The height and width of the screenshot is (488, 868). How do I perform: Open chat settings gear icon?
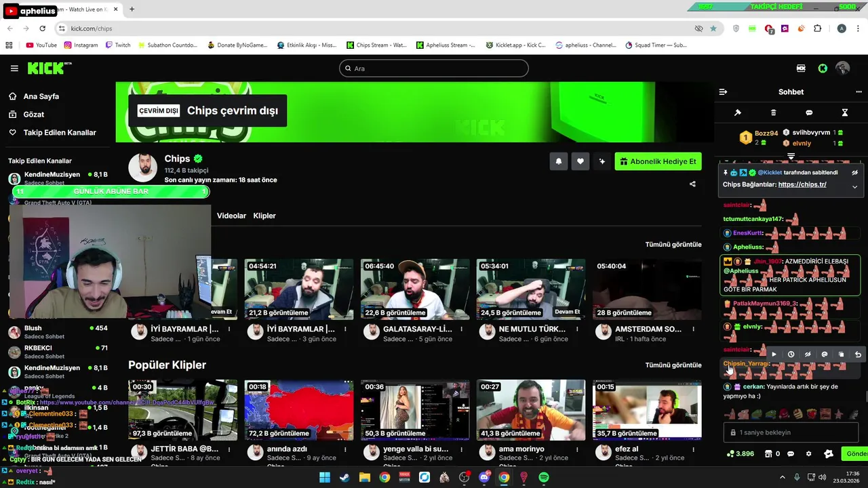(808, 454)
